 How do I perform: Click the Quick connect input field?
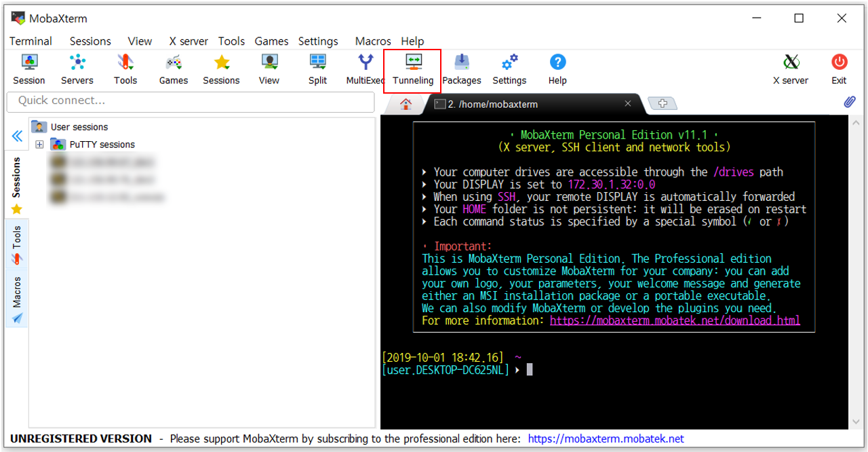(191, 101)
